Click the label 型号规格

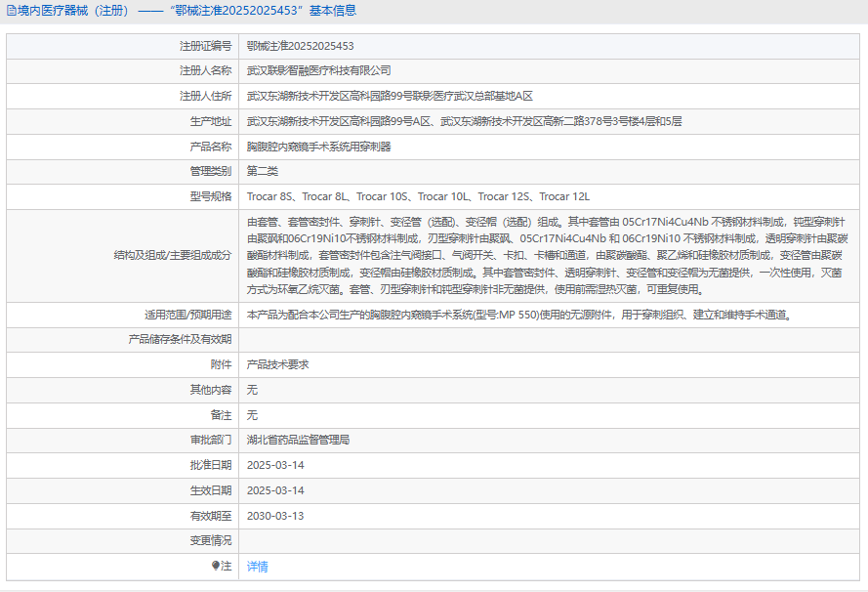point(211,196)
